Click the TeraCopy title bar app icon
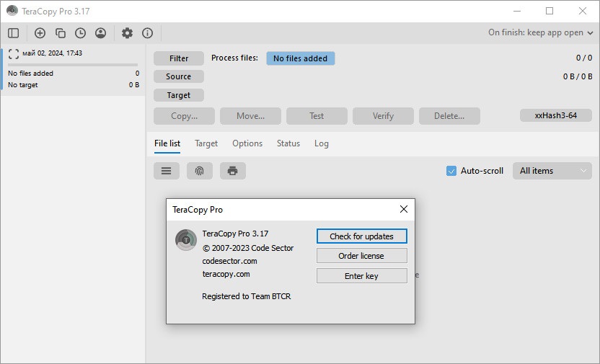 [12, 11]
